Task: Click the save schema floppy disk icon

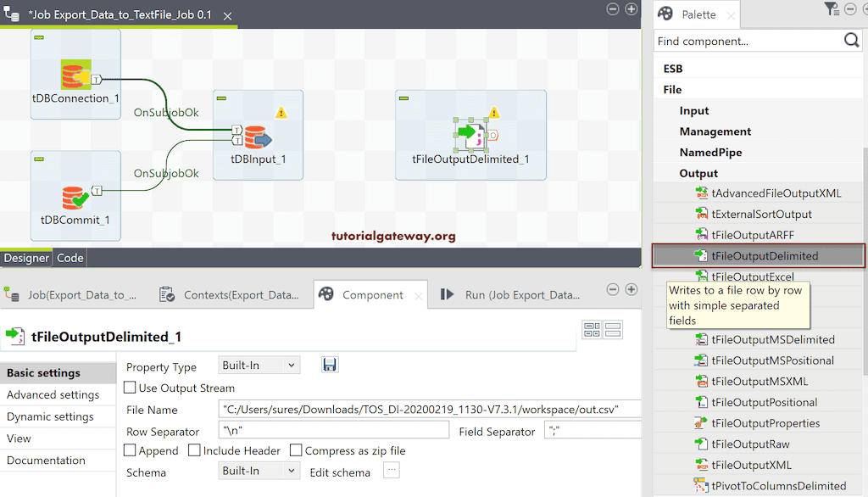Action: tap(330, 365)
